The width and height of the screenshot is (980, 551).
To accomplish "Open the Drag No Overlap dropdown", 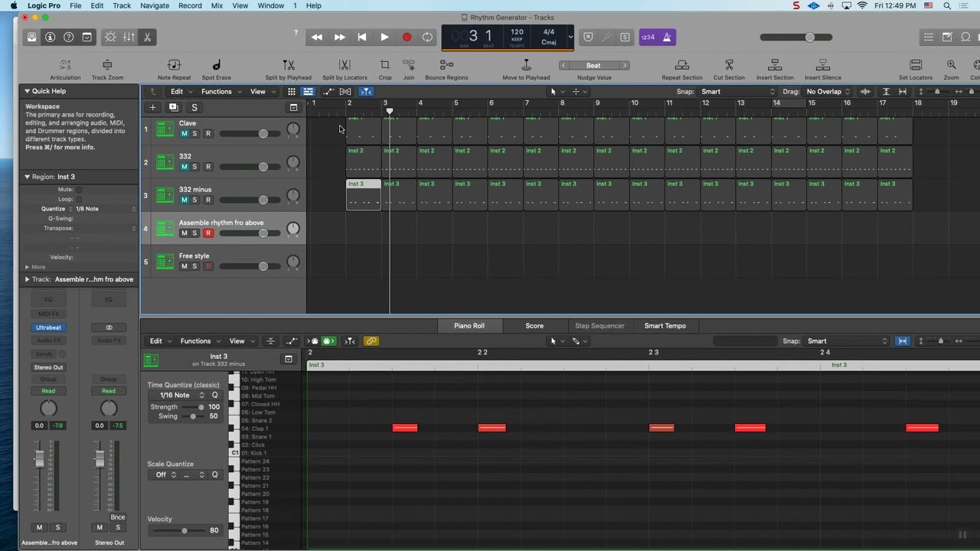I will click(828, 92).
